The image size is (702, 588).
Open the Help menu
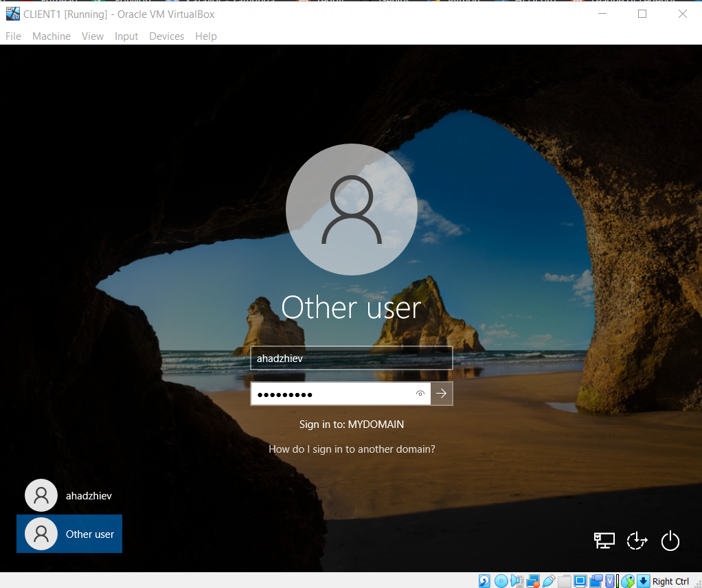[x=206, y=36]
